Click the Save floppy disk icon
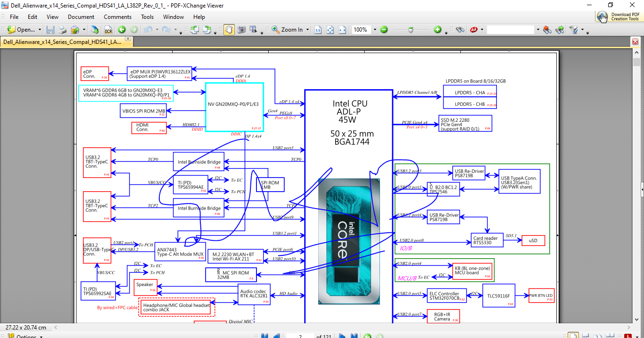The image size is (644, 338). 50,29
